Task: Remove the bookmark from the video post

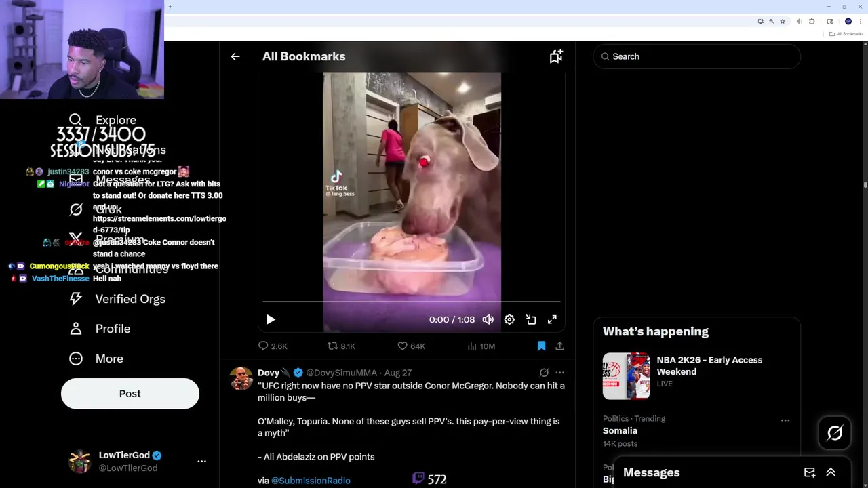Action: coord(541,346)
